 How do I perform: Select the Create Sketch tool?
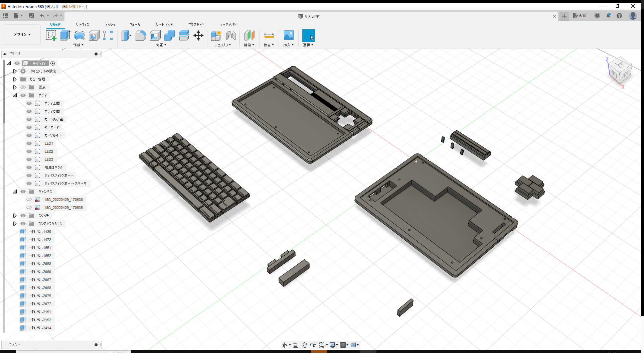(x=51, y=35)
